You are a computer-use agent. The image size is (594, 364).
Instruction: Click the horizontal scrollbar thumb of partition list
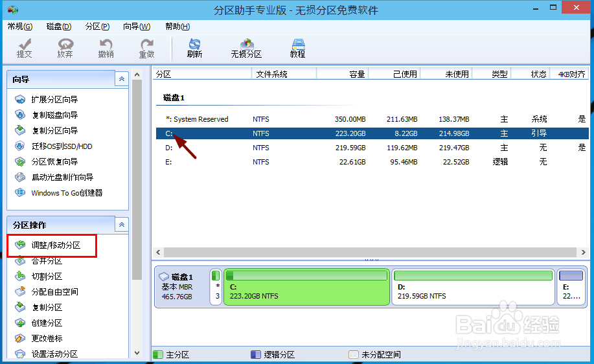coord(370,252)
